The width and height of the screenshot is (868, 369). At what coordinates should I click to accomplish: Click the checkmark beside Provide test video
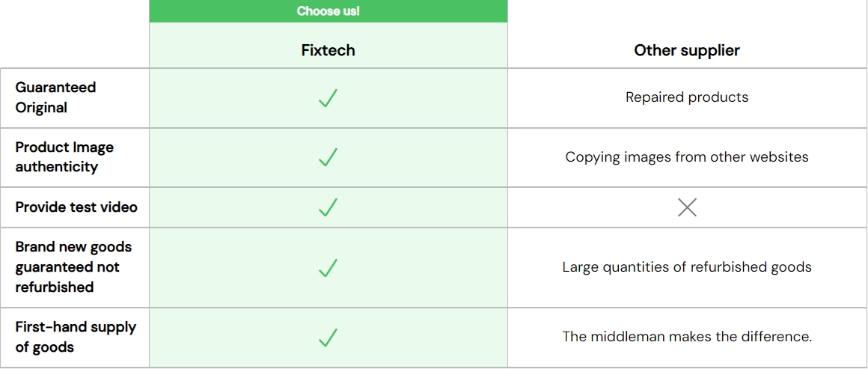click(328, 207)
